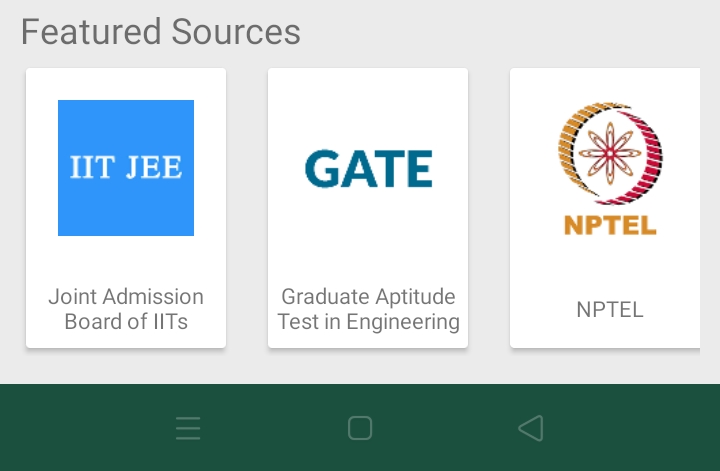Tap the "Joint Admission" text line

pos(126,297)
